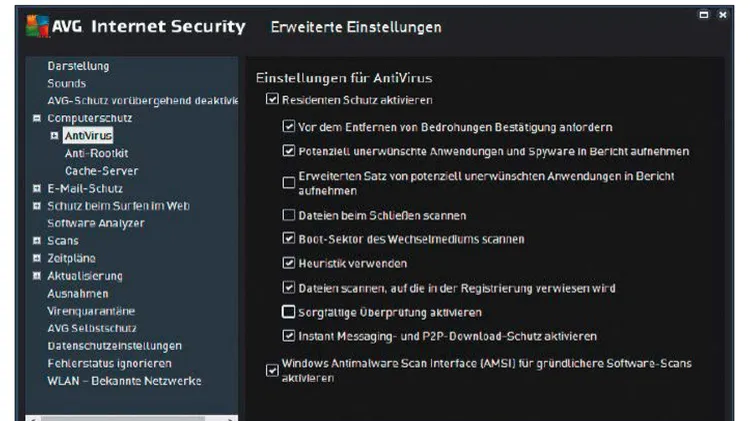Toggle Heuristik verwenden checkbox
This screenshot has width=750, height=421.
[x=288, y=263]
